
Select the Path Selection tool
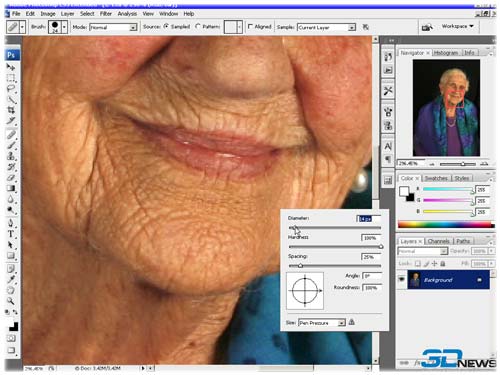(x=11, y=245)
